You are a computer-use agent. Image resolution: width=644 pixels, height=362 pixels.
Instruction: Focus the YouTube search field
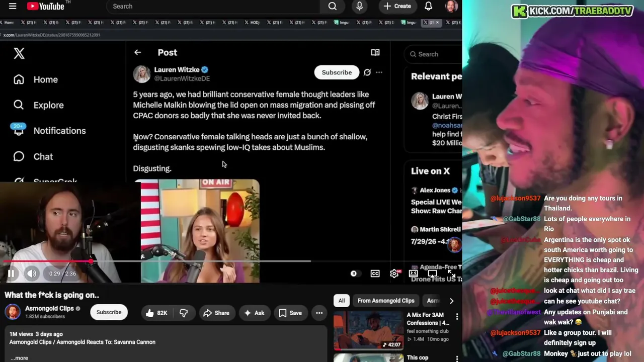[213, 6]
